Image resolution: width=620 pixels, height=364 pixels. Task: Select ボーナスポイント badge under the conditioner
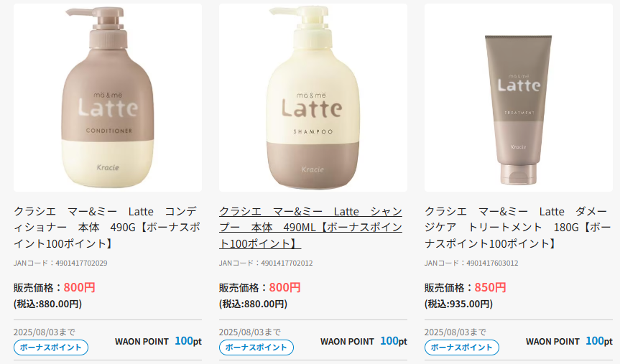(51, 347)
